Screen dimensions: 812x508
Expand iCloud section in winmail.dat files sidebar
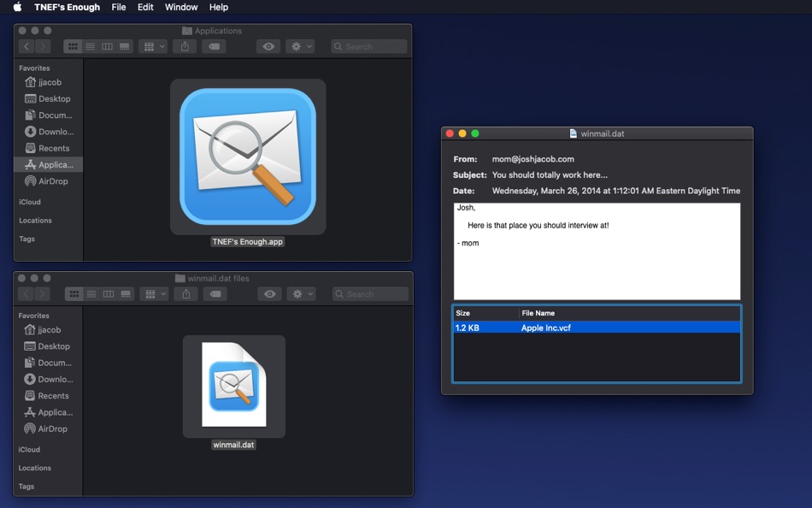tap(29, 450)
